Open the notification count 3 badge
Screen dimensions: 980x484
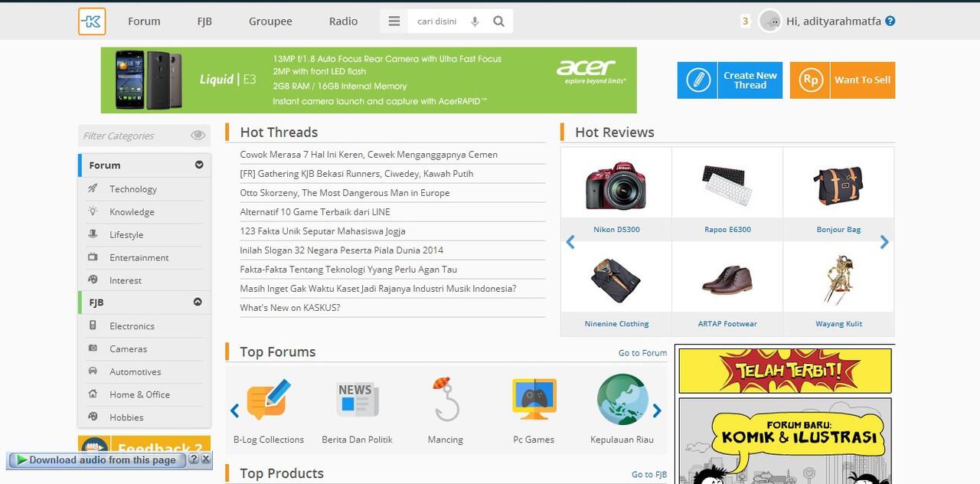tap(745, 21)
